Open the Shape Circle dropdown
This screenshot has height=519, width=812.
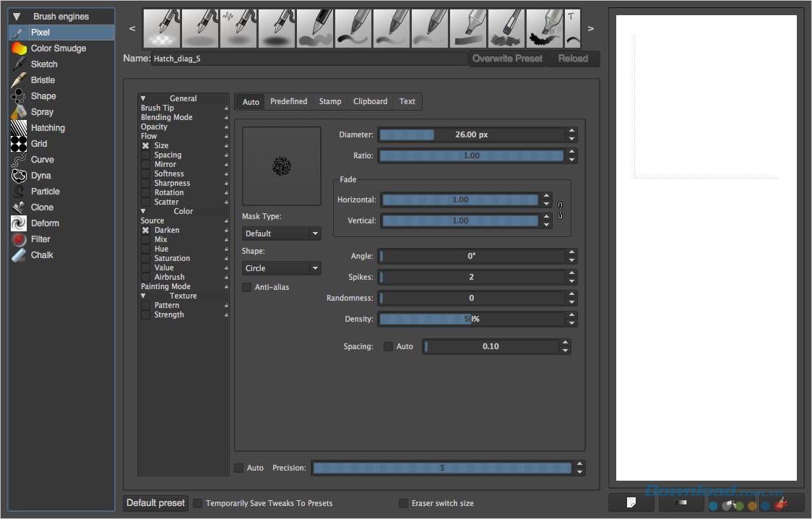(281, 268)
